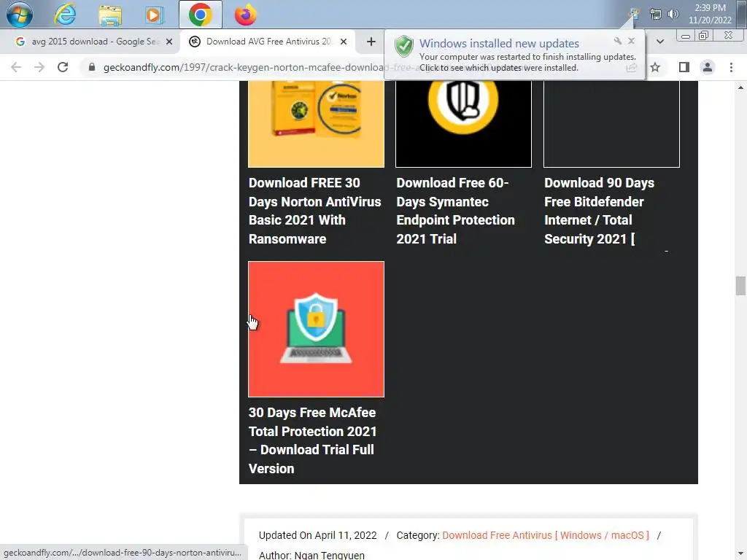747x560 pixels.
Task: Expand the tab search chevron
Action: pyautogui.click(x=660, y=42)
